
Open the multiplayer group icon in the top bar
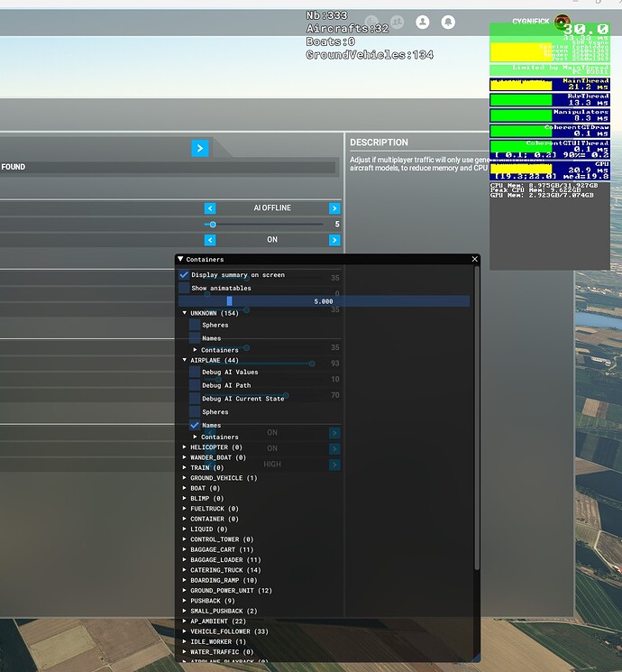[398, 22]
